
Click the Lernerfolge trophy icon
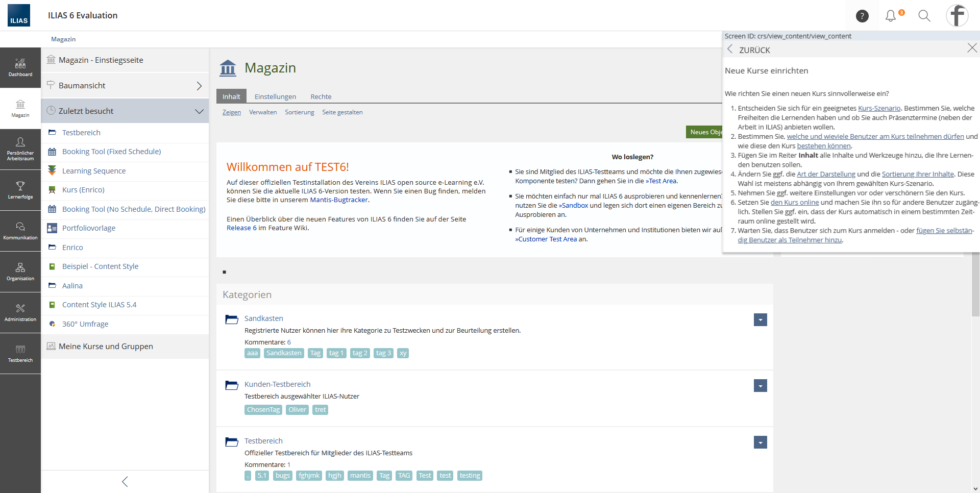tap(20, 186)
